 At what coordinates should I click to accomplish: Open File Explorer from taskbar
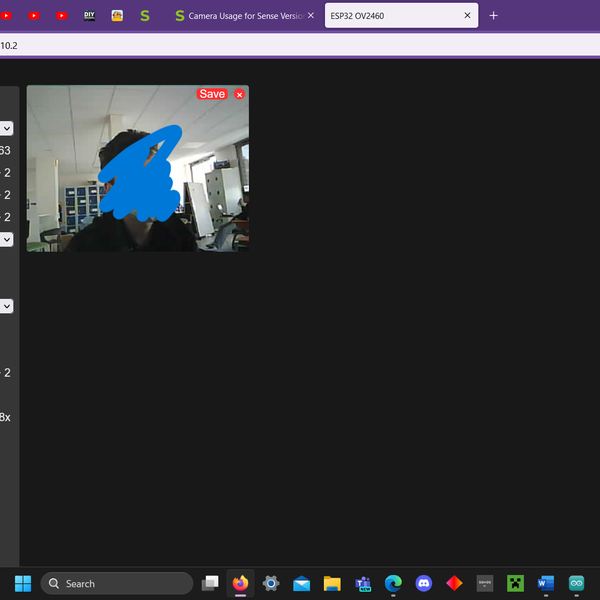click(332, 583)
